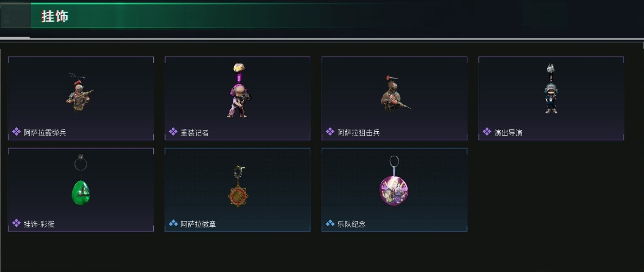The image size is (644, 272).
Task: Click purple rarity diamond beside 演出导演
Action: click(x=487, y=132)
